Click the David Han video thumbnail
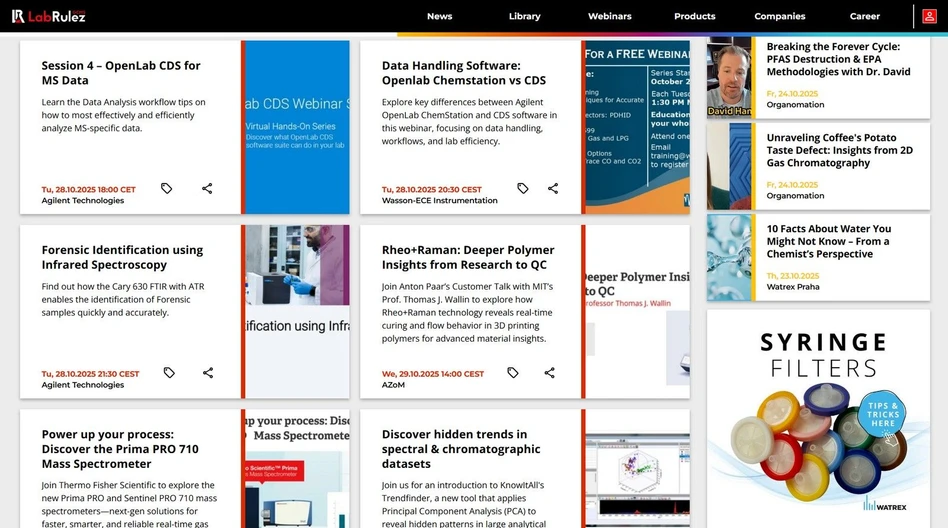 (729, 77)
